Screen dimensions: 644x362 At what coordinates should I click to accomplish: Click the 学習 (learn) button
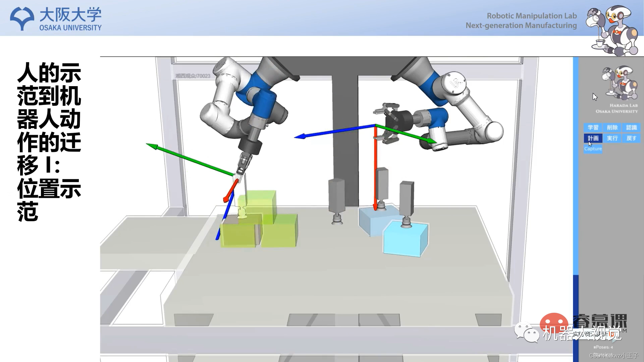point(593,127)
